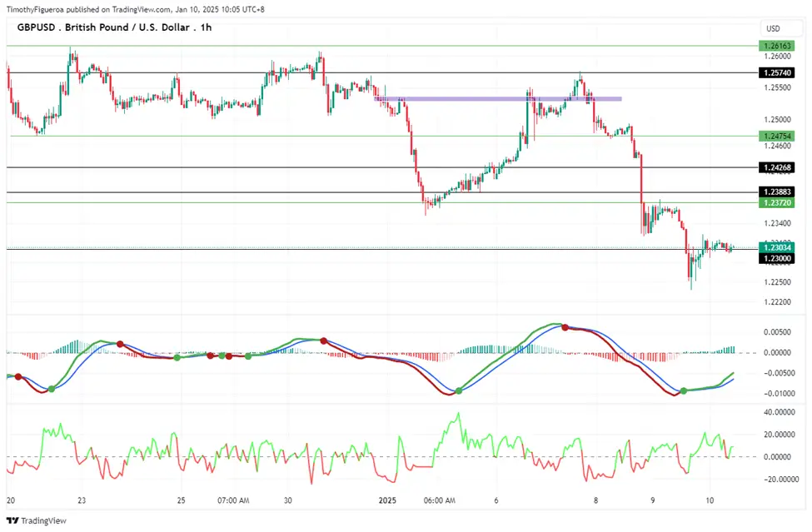Select the green 1.23720 price label
The image size is (812, 532).
(x=776, y=202)
